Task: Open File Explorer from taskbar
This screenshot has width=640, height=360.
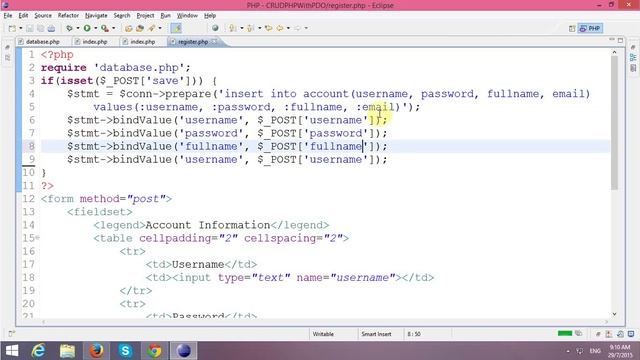Action: pyautogui.click(x=67, y=351)
